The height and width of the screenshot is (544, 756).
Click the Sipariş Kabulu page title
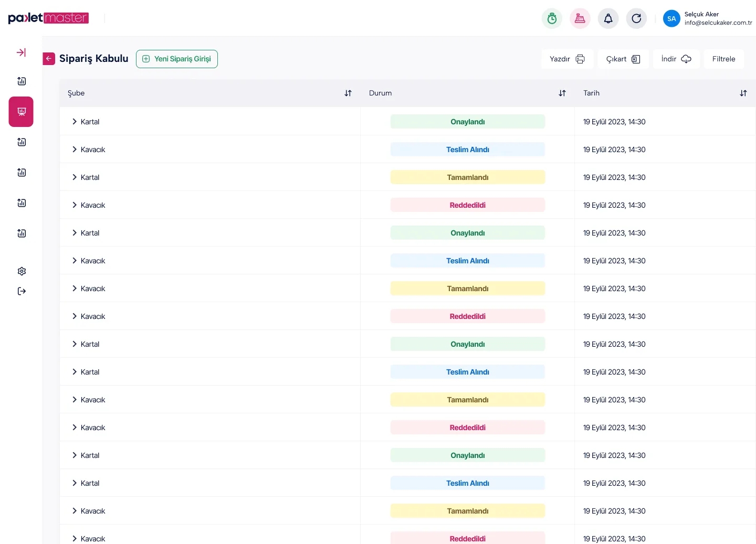[x=94, y=58]
